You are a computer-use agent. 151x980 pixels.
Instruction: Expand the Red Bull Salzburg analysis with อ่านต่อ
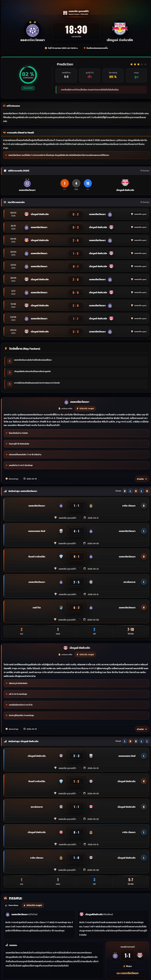[x=142, y=729]
